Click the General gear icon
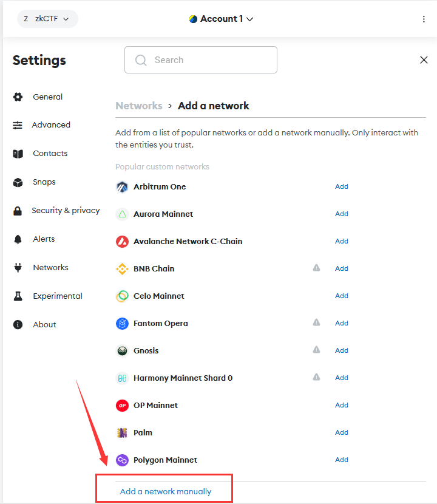437x504 pixels. point(18,97)
